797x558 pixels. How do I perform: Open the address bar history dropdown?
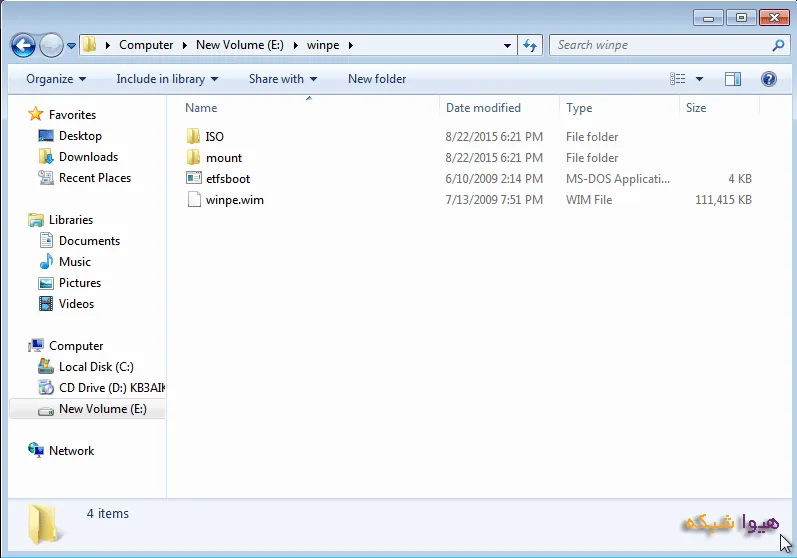pyautogui.click(x=507, y=45)
